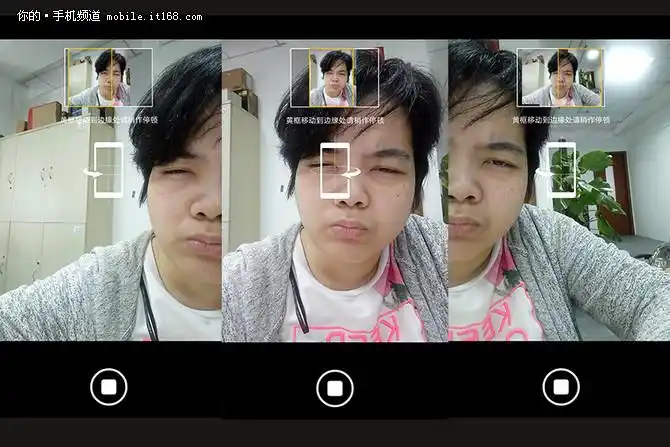Tap the 黄框移动到边缘 hint in right panel

coord(561,119)
